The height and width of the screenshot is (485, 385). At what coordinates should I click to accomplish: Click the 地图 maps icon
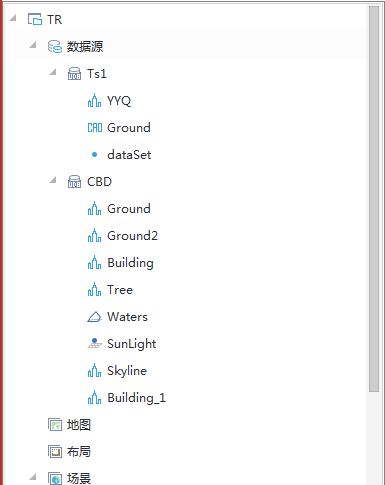[55, 425]
